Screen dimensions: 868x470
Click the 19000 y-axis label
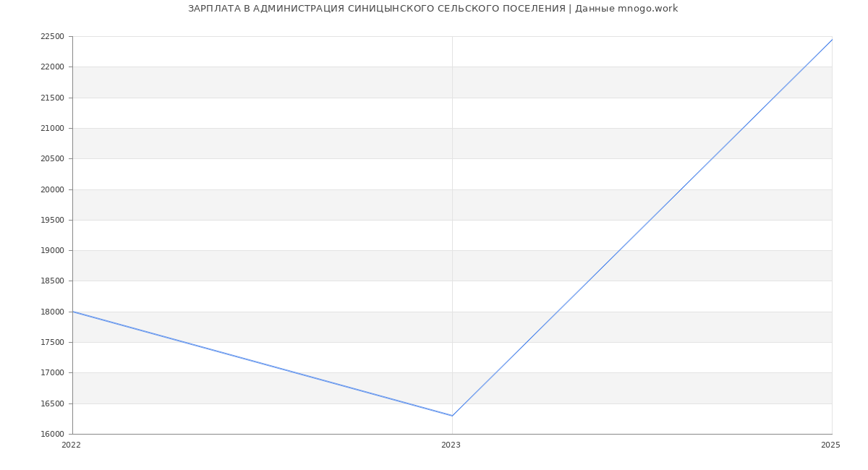52,251
